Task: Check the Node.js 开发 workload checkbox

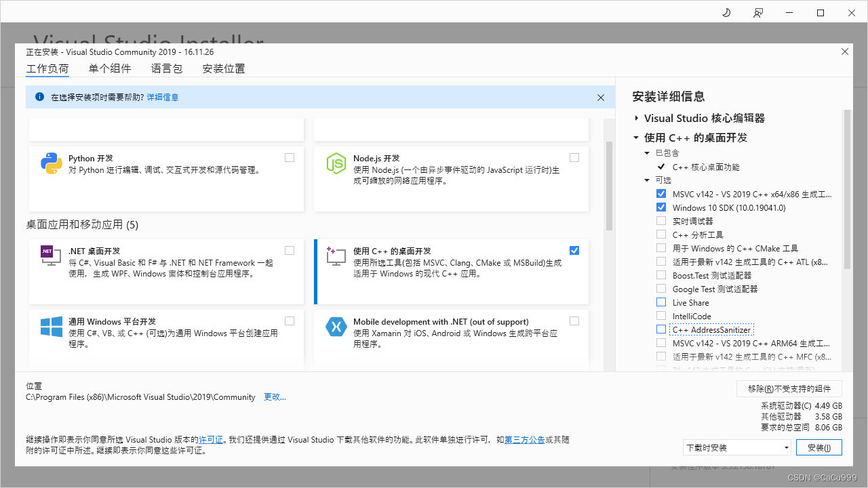Action: pyautogui.click(x=574, y=157)
